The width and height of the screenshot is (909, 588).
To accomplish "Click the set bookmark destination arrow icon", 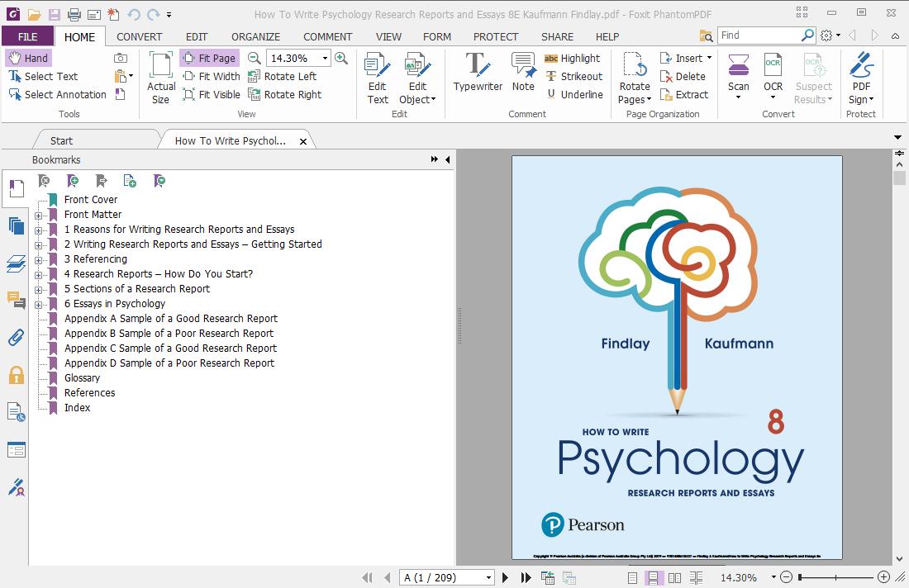I will coord(101,182).
